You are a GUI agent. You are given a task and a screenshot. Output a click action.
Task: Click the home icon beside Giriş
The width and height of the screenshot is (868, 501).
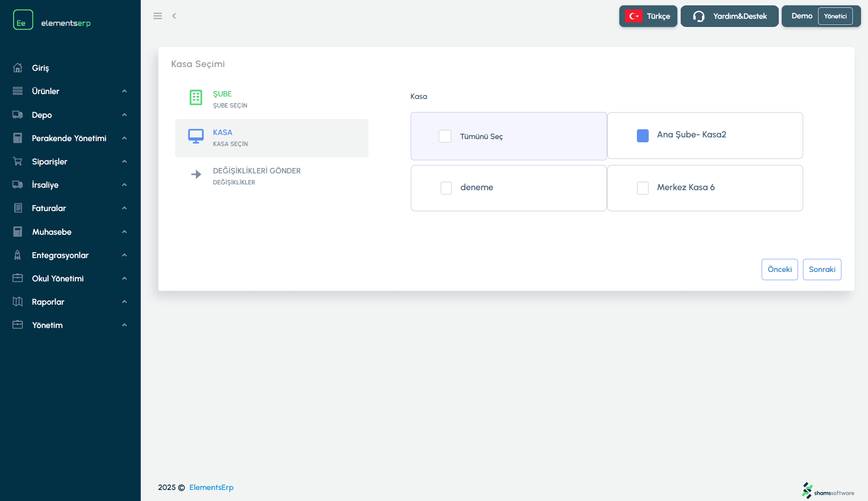[18, 68]
